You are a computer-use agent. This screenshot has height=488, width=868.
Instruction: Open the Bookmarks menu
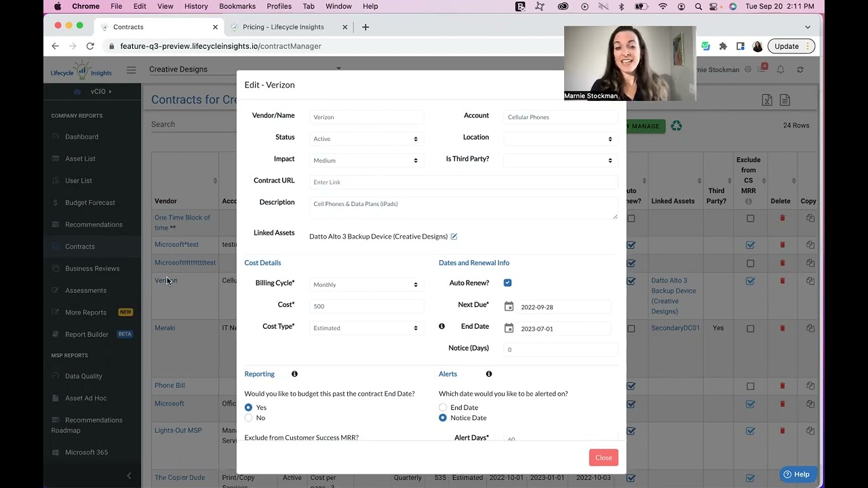coord(237,6)
